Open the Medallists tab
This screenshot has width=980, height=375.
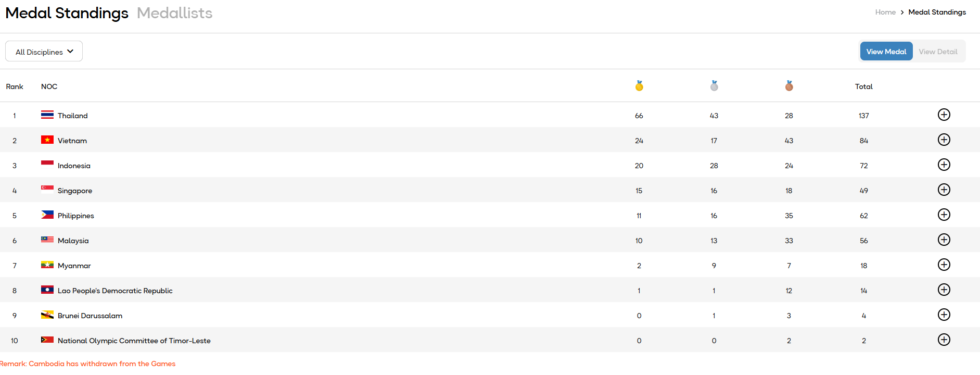(x=174, y=13)
